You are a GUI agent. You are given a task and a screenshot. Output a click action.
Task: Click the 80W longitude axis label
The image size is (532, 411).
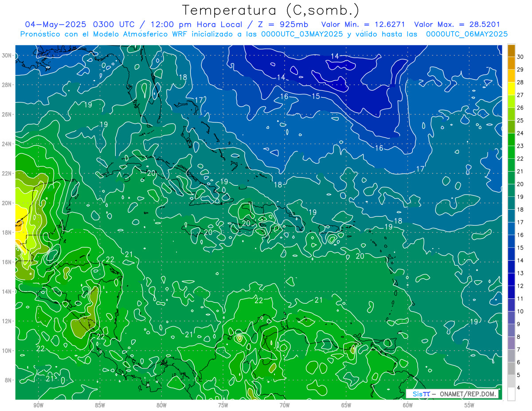(161, 405)
